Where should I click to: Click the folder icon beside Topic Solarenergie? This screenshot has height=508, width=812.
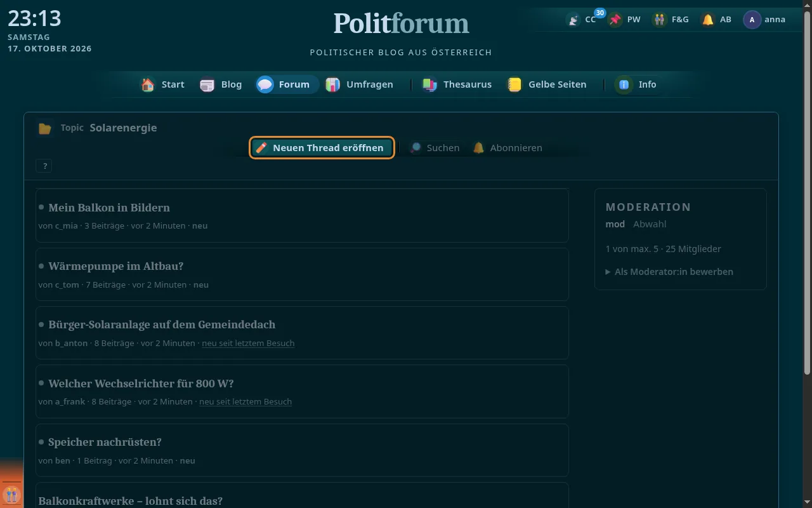[44, 128]
